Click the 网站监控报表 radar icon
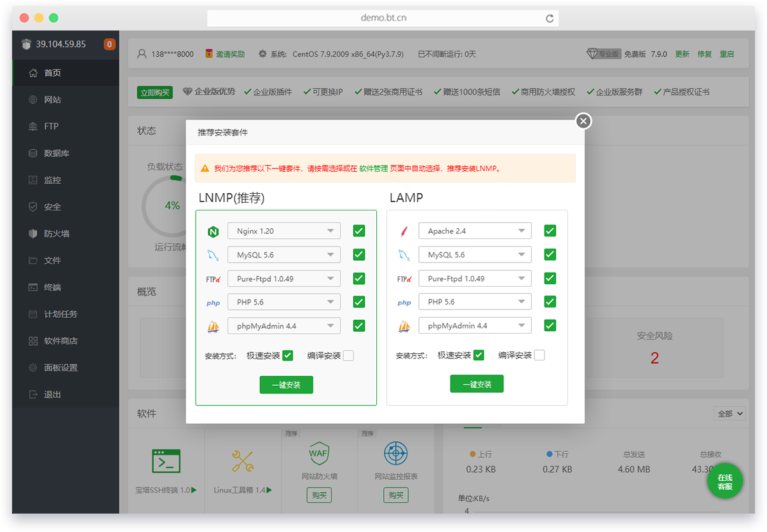This screenshot has height=532, width=767. [396, 454]
